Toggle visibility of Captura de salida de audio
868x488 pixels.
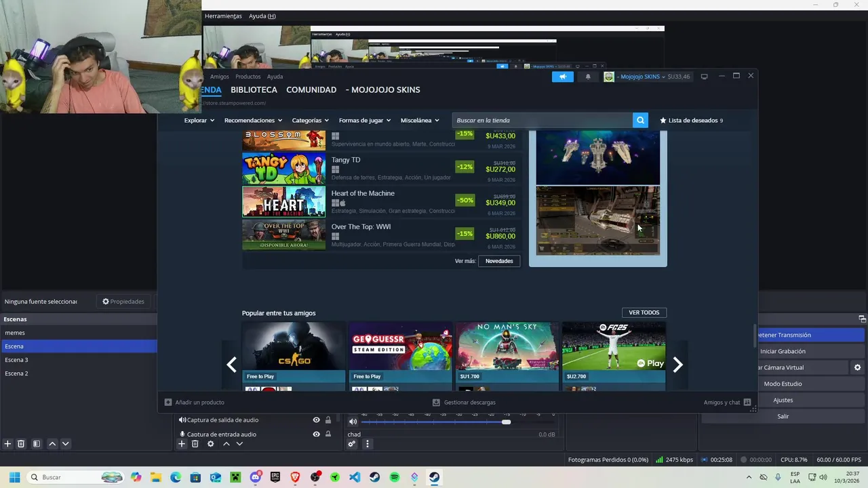pyautogui.click(x=316, y=420)
